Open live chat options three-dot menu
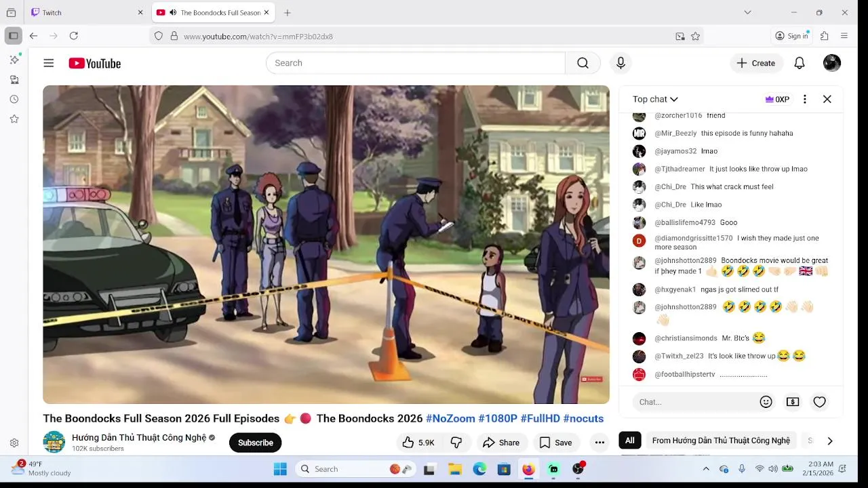 coord(805,99)
